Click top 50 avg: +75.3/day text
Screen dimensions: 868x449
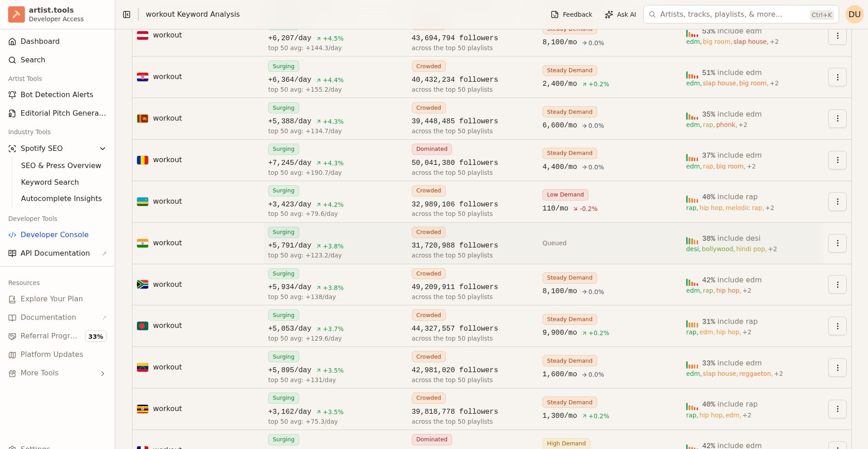coord(303,421)
